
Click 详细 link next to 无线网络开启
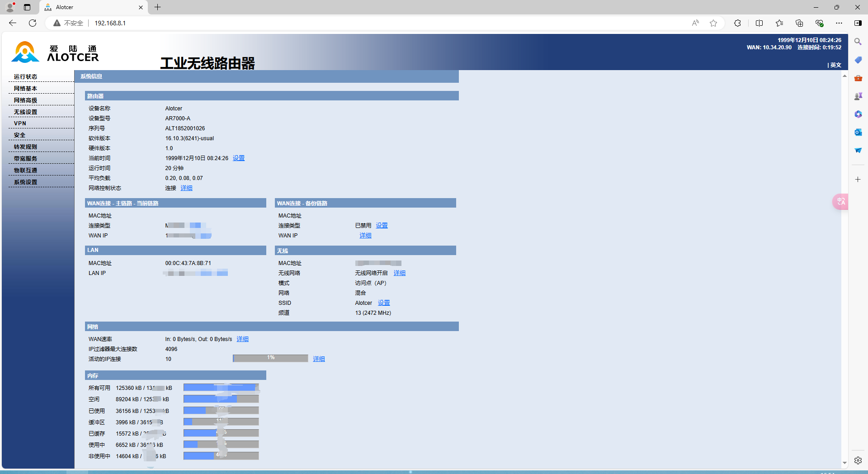click(399, 273)
